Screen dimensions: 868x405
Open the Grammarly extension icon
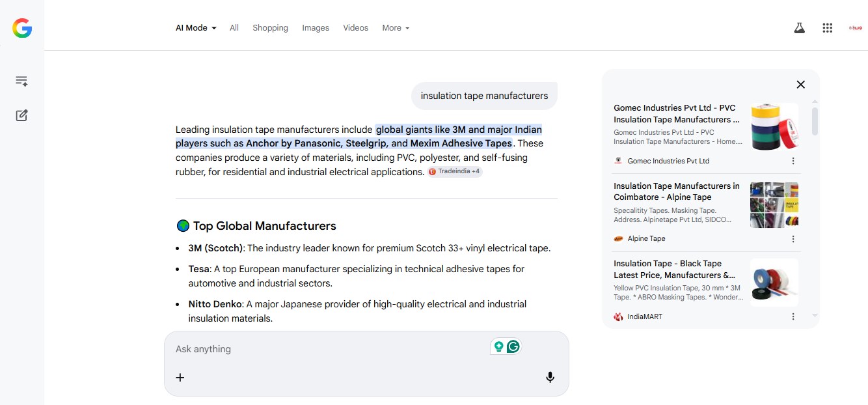[513, 346]
